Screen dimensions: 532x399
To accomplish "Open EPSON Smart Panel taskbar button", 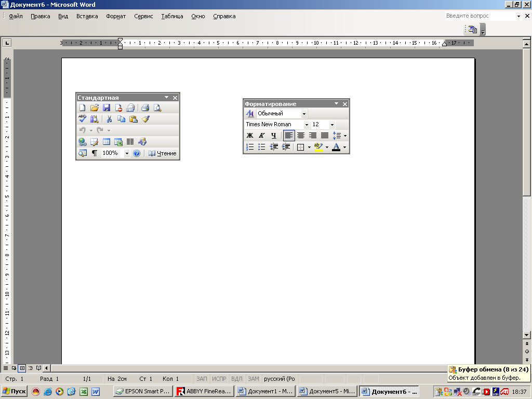I will [x=143, y=392].
